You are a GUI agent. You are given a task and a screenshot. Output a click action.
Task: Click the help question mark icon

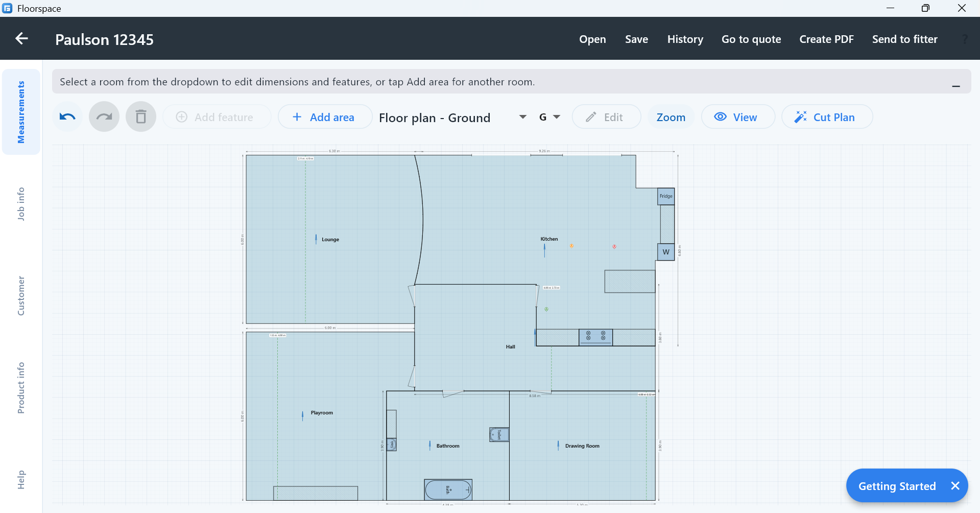click(965, 39)
